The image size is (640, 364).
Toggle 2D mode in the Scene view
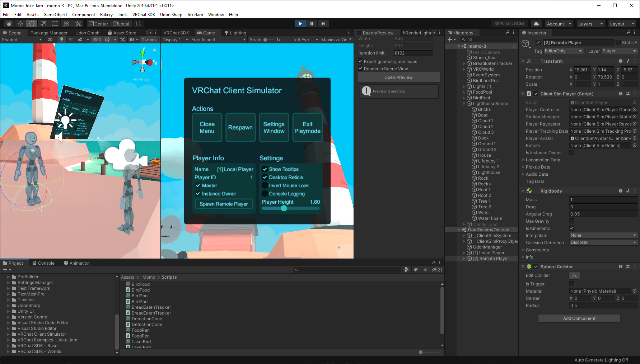[x=50, y=39]
